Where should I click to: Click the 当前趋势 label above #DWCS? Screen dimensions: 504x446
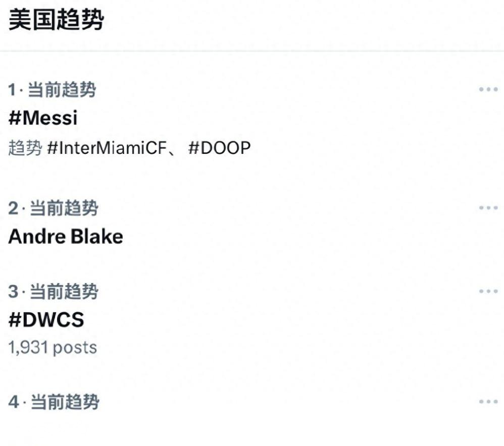click(x=64, y=292)
